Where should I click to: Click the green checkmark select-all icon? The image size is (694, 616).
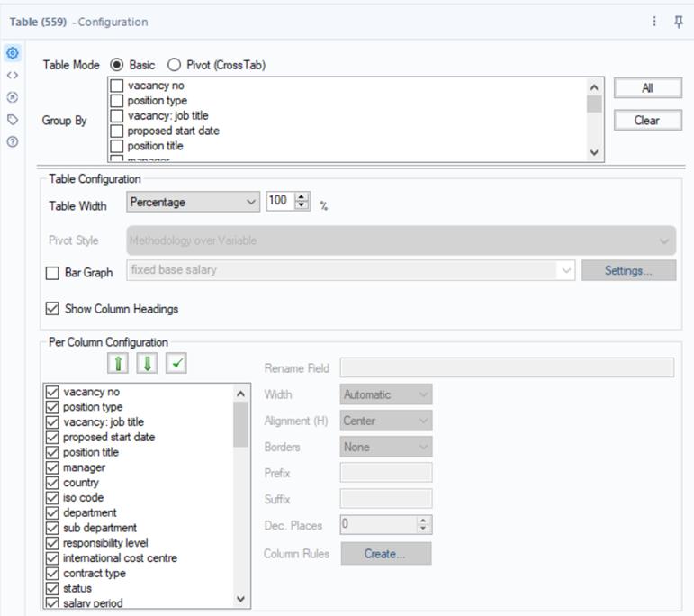pos(176,363)
